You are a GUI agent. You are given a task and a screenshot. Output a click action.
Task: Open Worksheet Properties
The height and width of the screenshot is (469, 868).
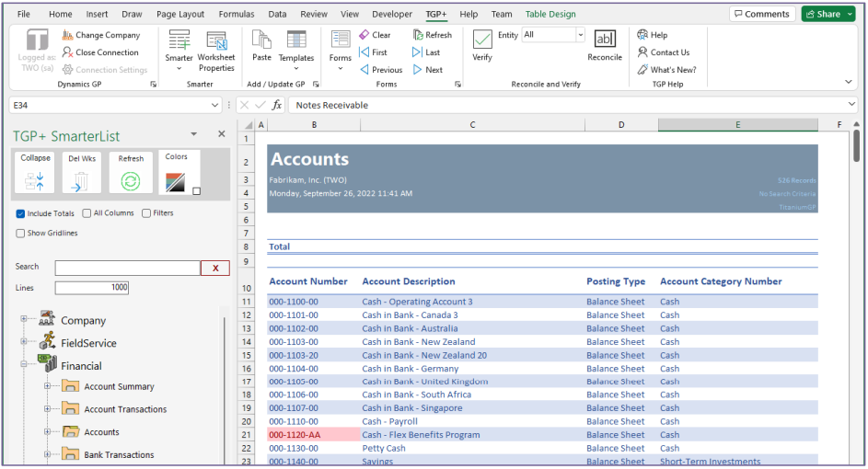click(216, 51)
